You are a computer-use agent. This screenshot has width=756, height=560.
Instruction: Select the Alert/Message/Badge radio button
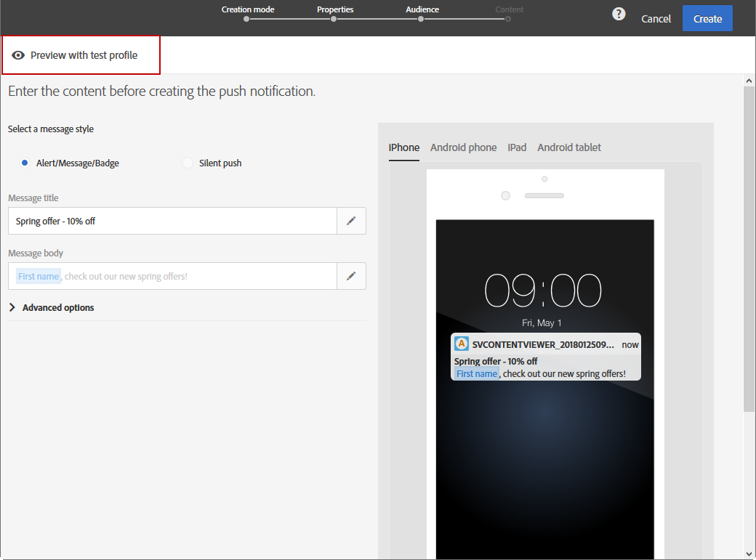click(x=25, y=163)
